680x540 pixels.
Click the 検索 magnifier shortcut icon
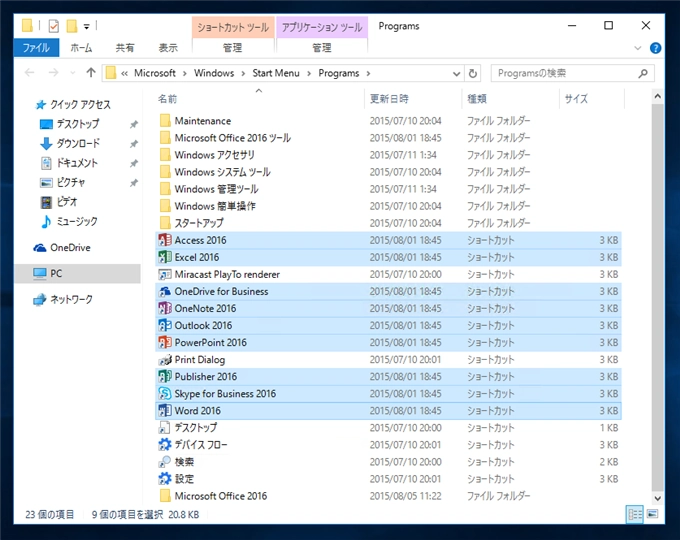pyautogui.click(x=165, y=461)
